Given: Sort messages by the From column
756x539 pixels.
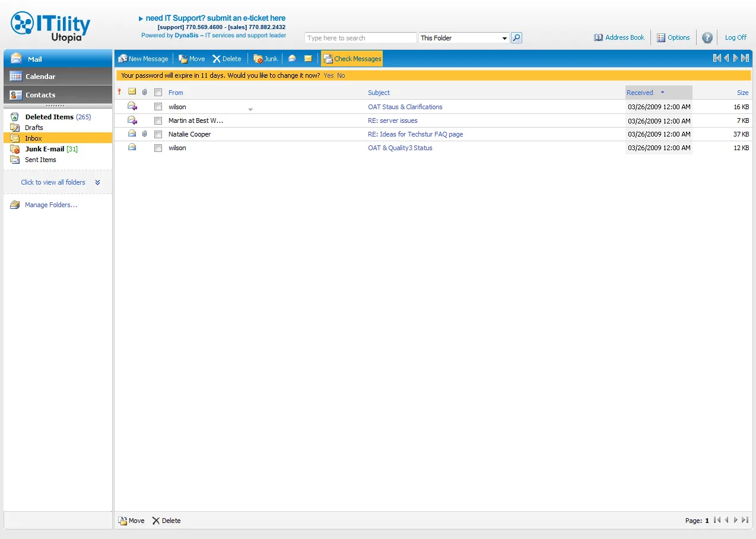Looking at the screenshot, I should coord(176,93).
